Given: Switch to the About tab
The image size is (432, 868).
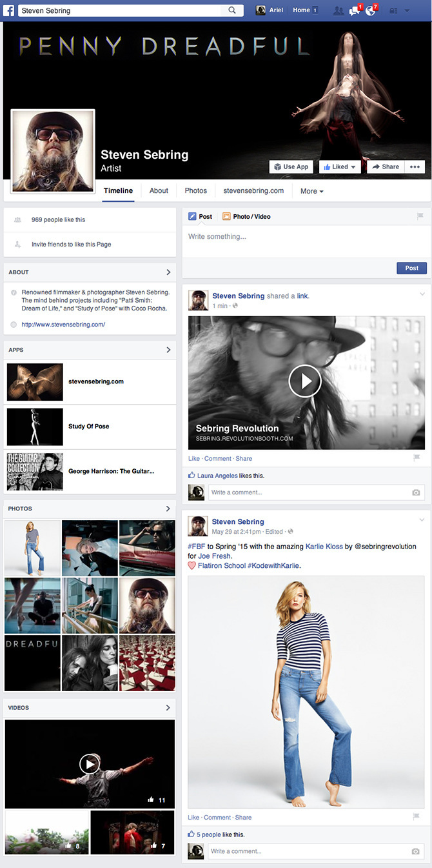Looking at the screenshot, I should click(159, 190).
